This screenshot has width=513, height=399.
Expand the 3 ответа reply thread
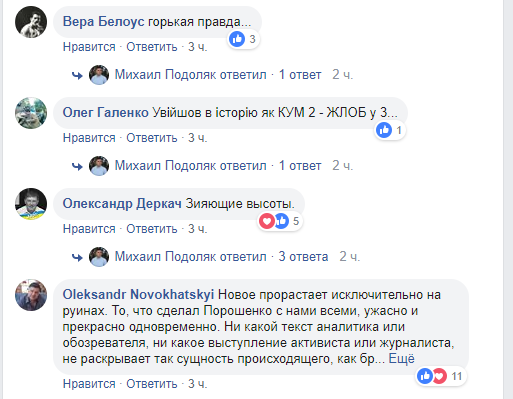tap(303, 257)
